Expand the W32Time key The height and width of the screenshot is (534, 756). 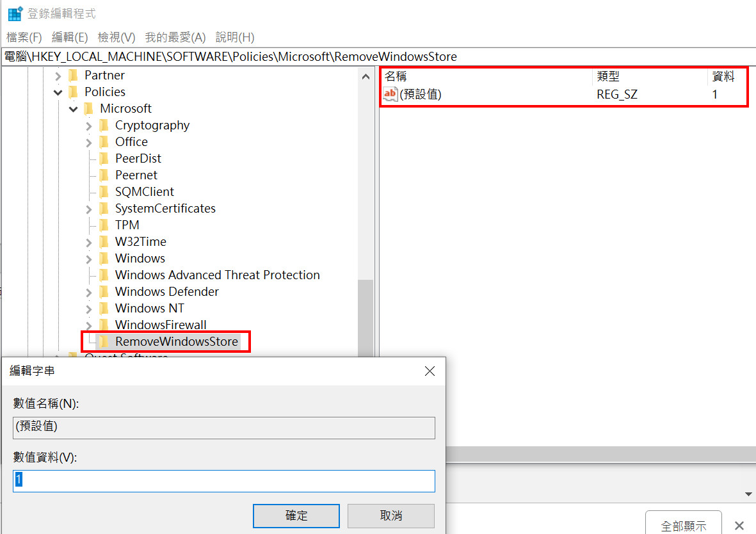point(89,242)
